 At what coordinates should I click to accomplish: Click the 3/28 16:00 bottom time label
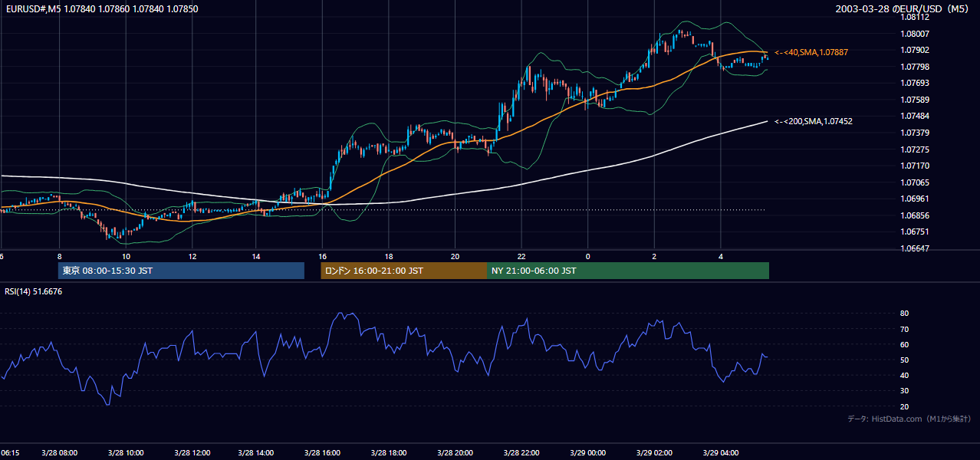coord(323,453)
